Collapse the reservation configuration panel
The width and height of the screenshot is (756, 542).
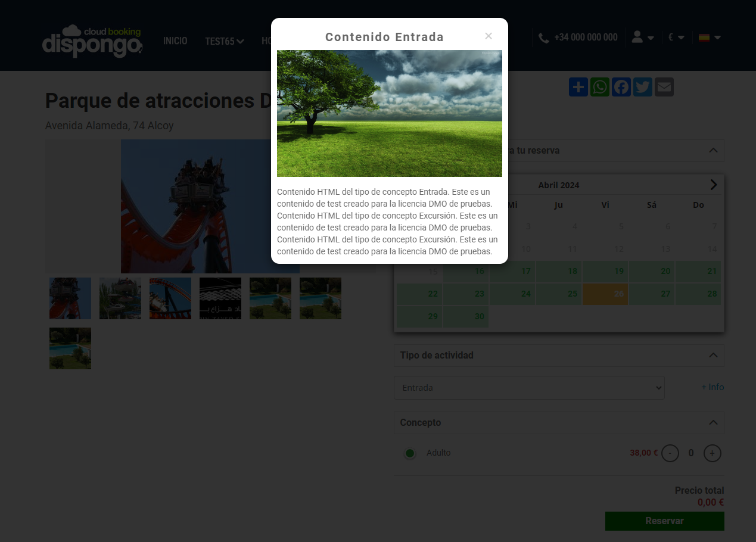click(x=713, y=150)
